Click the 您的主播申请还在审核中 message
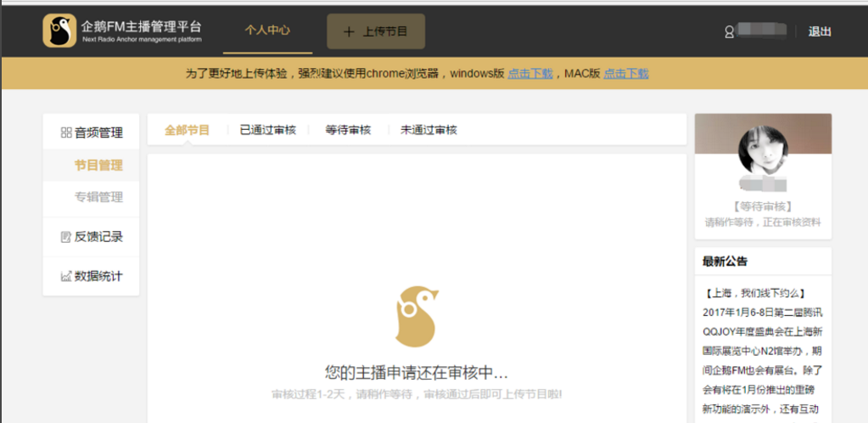The width and height of the screenshot is (868, 423). click(x=417, y=373)
